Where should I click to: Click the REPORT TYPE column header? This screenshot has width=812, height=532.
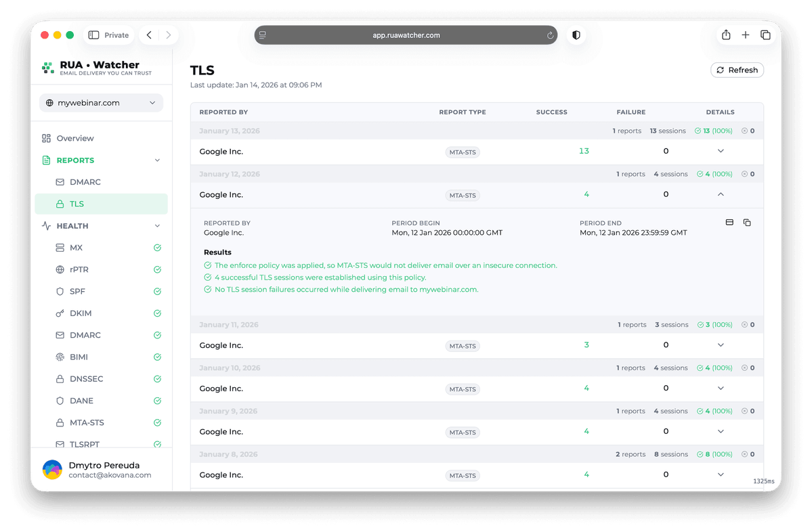pyautogui.click(x=463, y=112)
